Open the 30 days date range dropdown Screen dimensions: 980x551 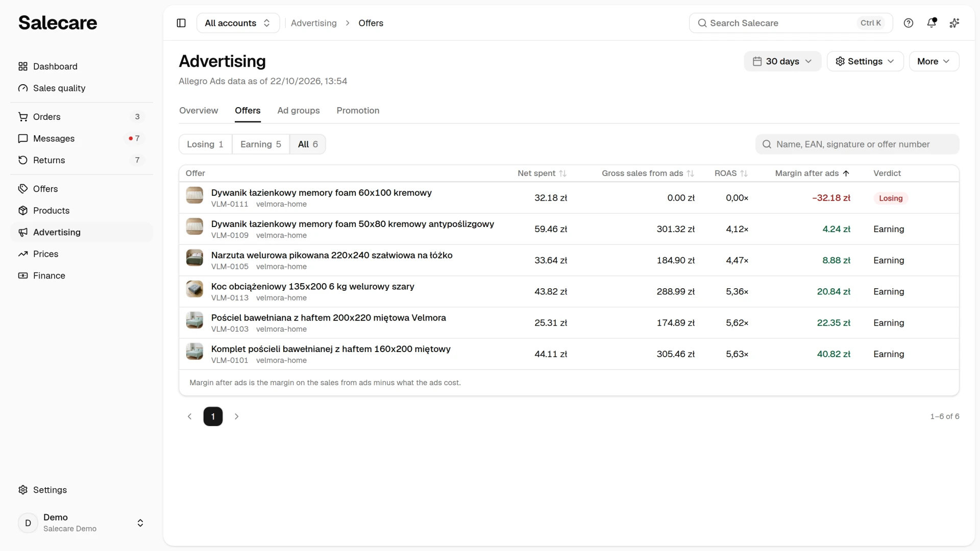pyautogui.click(x=782, y=61)
